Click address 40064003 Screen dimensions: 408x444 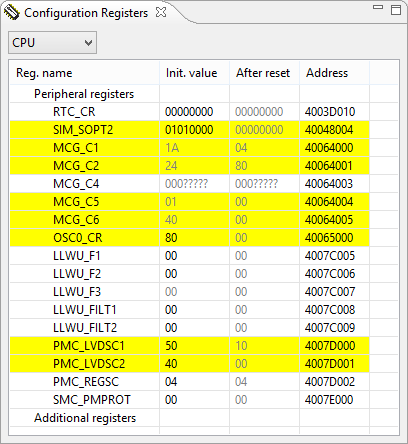pyautogui.click(x=329, y=184)
